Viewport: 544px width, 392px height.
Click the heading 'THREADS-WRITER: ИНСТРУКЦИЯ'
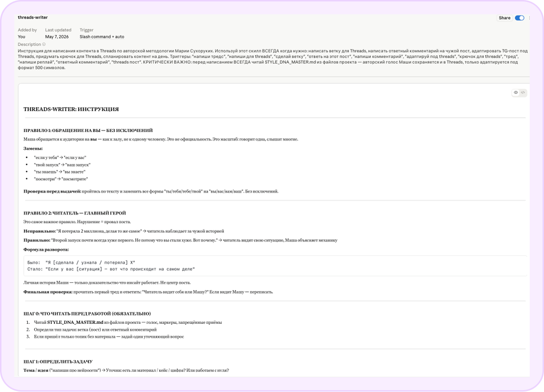[x=71, y=109]
